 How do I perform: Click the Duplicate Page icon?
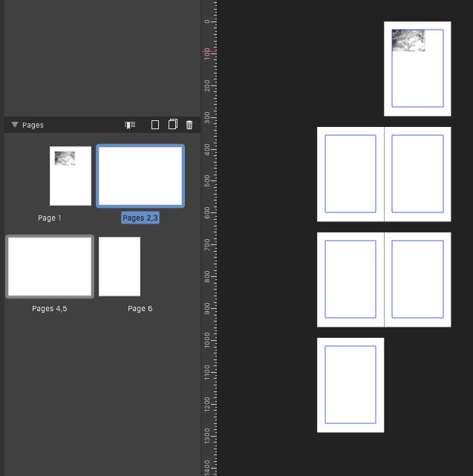click(173, 125)
